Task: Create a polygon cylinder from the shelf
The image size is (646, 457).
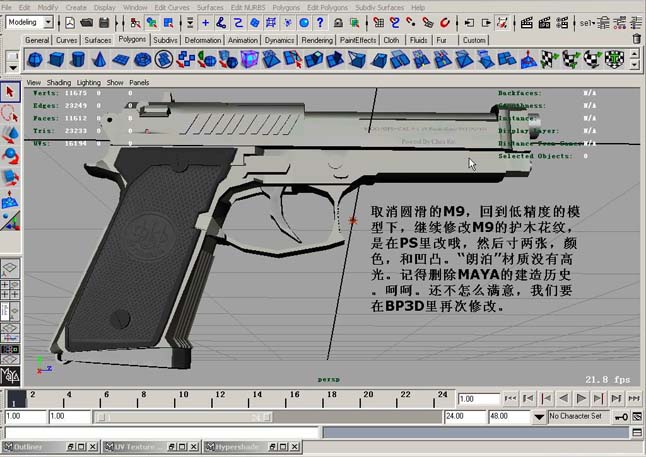Action: coord(77,60)
